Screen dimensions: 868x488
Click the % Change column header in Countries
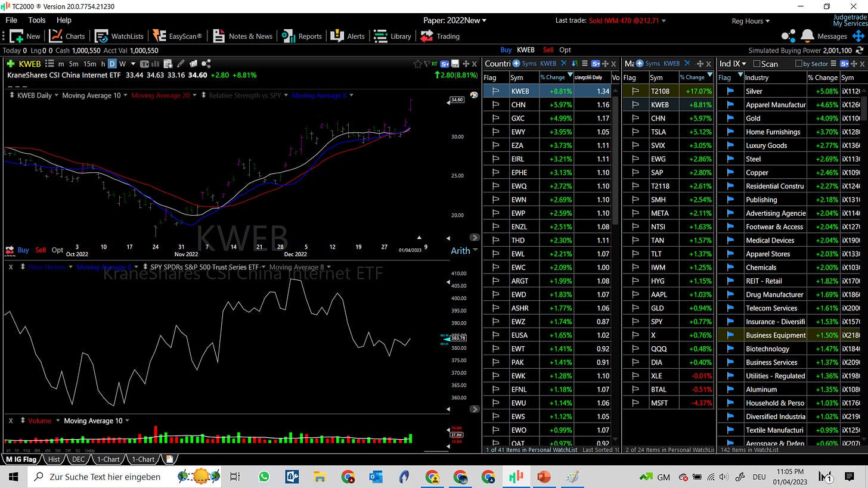tap(556, 77)
